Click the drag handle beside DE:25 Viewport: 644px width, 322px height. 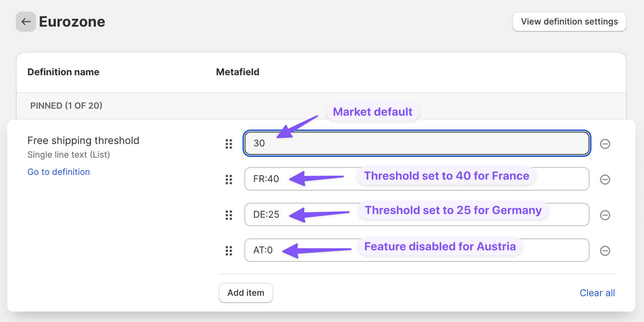[x=228, y=215]
